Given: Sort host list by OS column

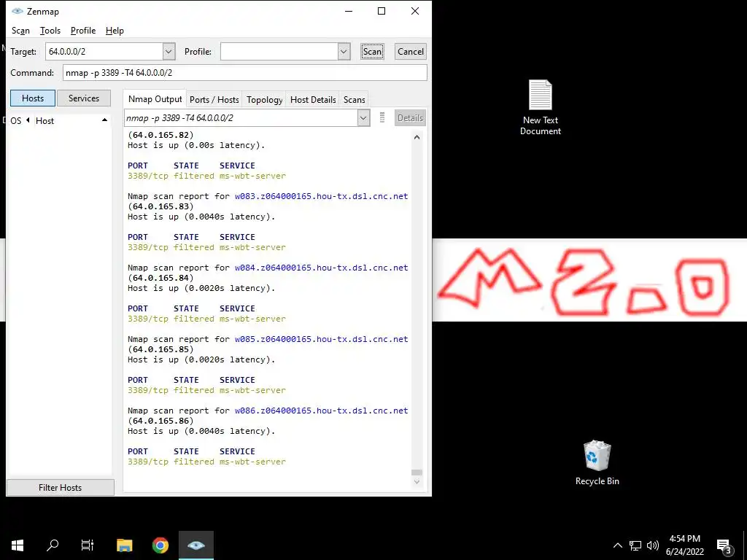Looking at the screenshot, I should (x=16, y=120).
